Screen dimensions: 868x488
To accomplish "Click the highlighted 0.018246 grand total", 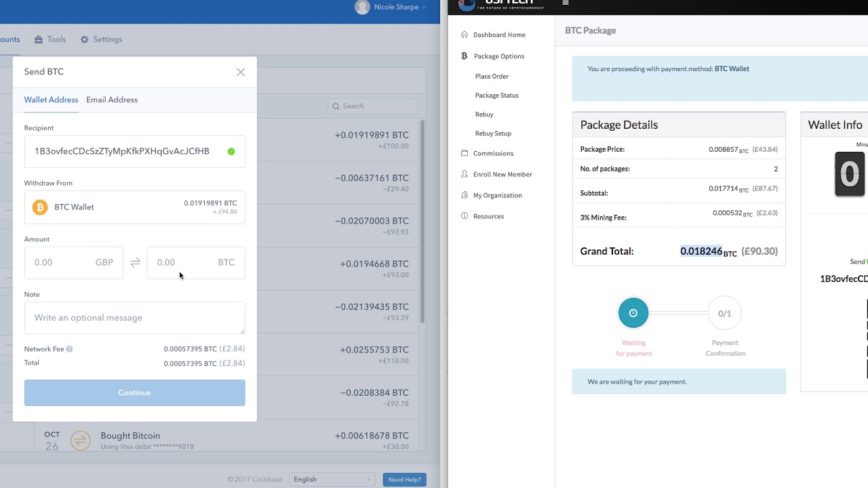I will tap(701, 251).
